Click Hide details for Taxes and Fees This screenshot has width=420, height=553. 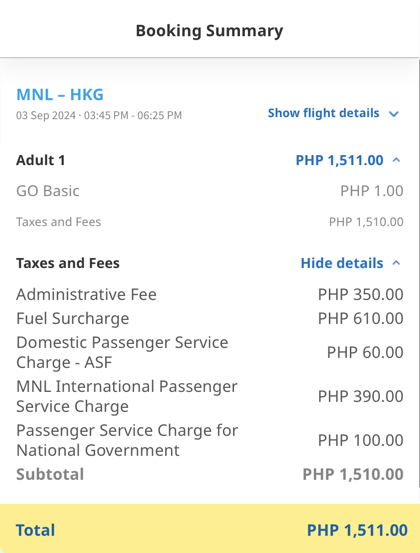[x=342, y=263]
